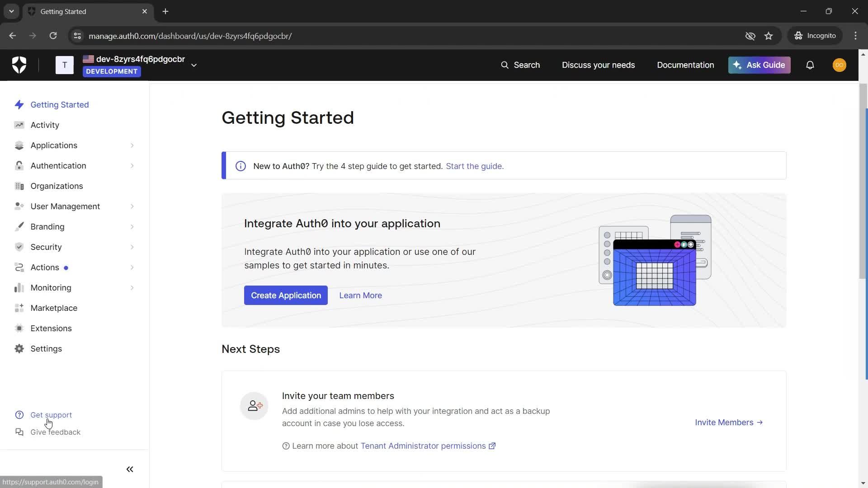
Task: Collapse the sidebar with double chevron
Action: [130, 469]
